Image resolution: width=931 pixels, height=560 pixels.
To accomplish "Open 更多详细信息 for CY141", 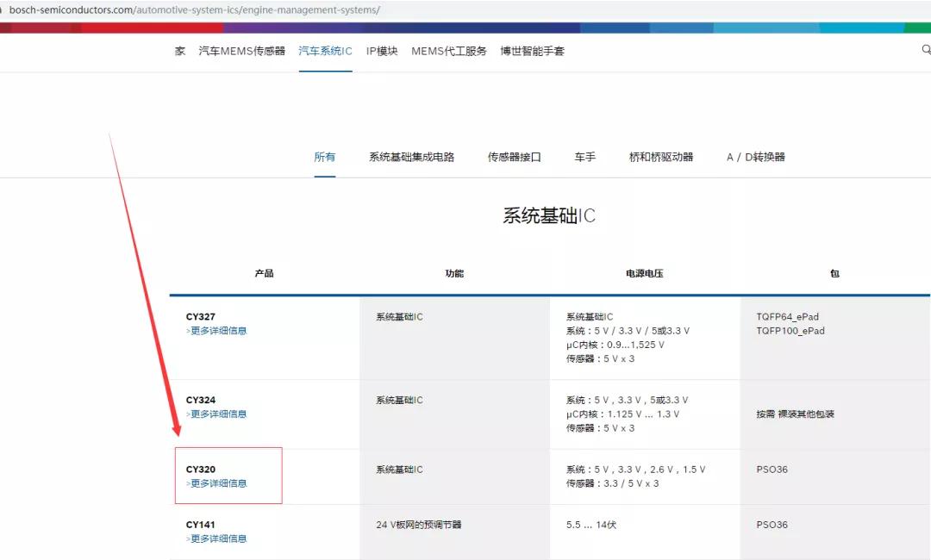I will click(216, 538).
